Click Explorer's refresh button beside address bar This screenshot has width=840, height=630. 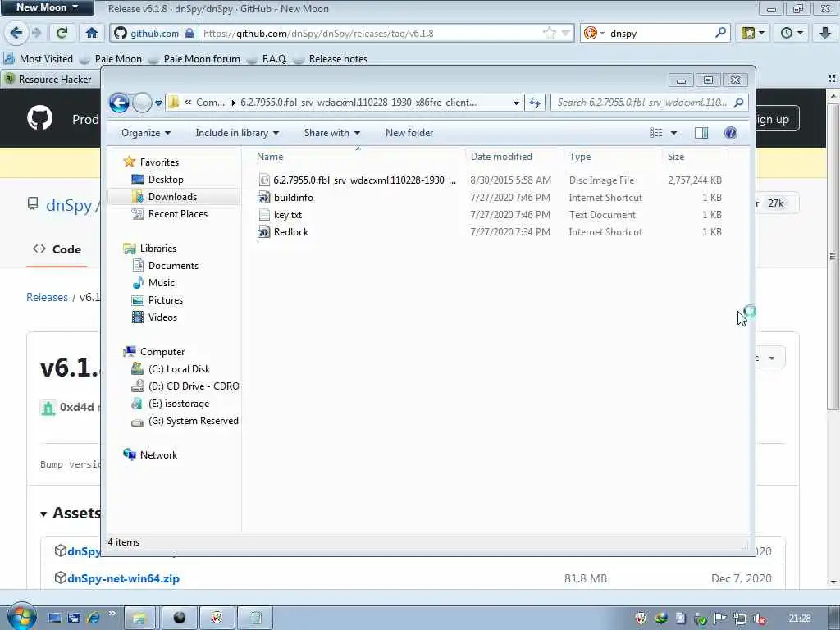(535, 103)
